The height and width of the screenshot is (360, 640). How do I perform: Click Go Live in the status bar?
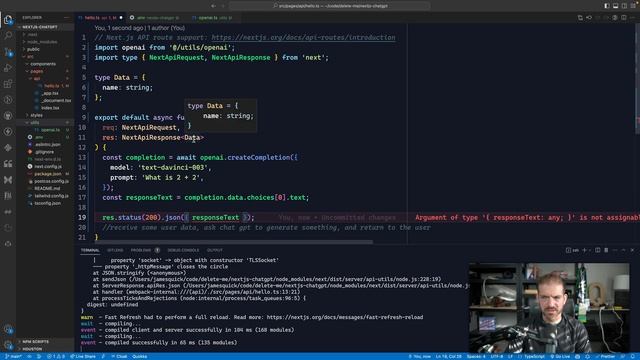[560, 356]
